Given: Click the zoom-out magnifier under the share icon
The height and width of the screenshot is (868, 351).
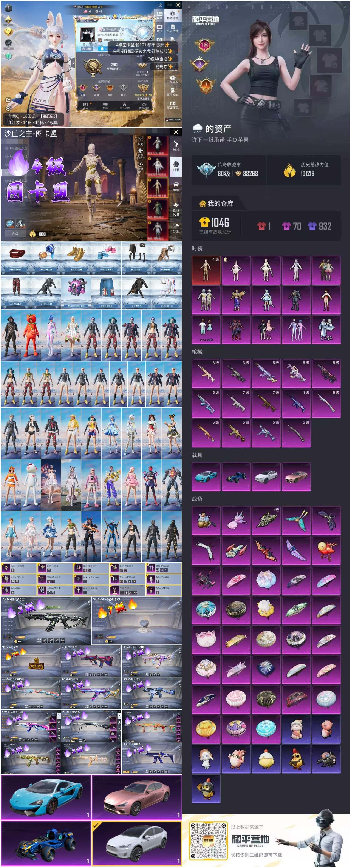Looking at the screenshot, I should click(x=8, y=108).
